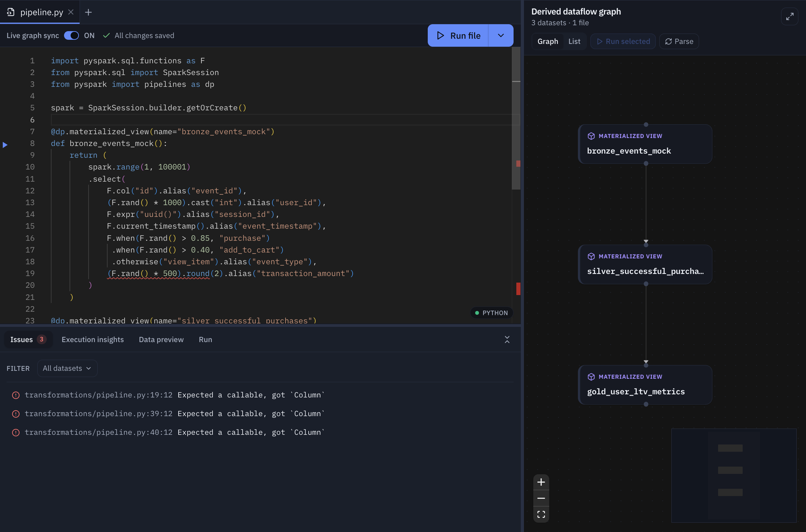Click error icon for the 39:12 issue
This screenshot has height=532, width=806.
(16, 414)
